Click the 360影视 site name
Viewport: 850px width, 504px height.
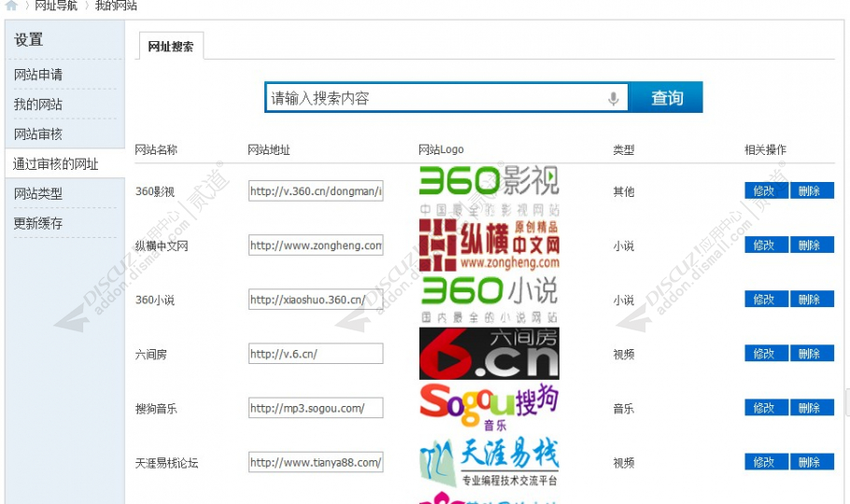(155, 192)
